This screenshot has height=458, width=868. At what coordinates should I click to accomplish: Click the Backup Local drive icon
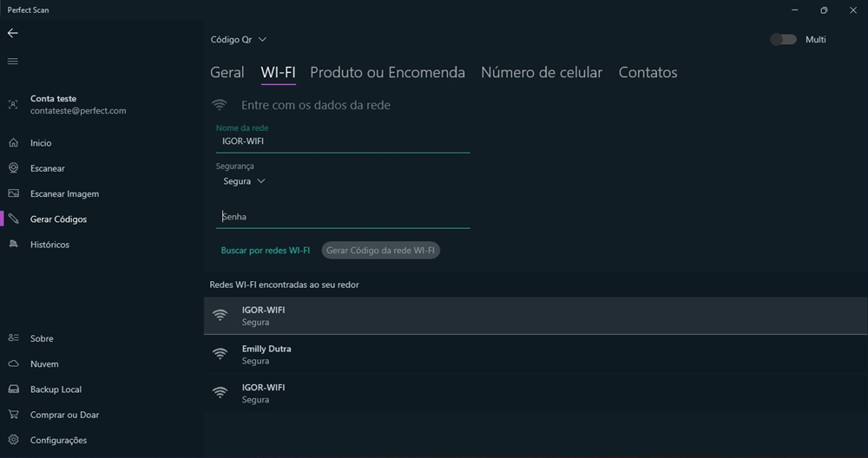coord(13,389)
